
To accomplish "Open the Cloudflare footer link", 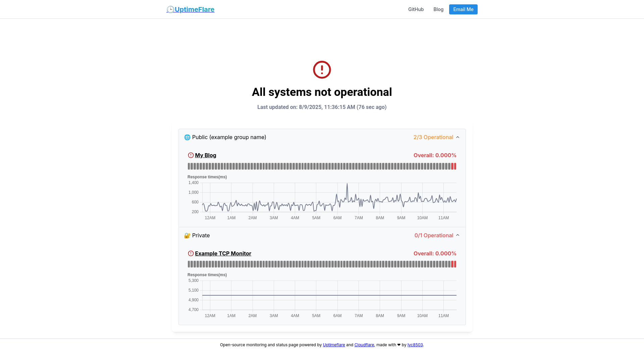I will [364, 345].
